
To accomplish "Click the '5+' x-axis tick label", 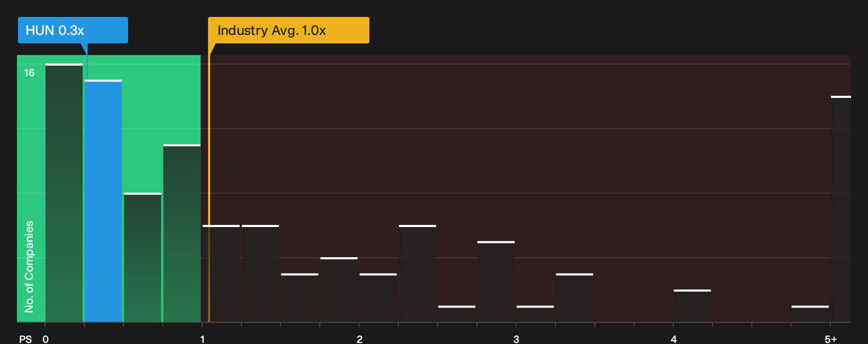I will coord(831,339).
